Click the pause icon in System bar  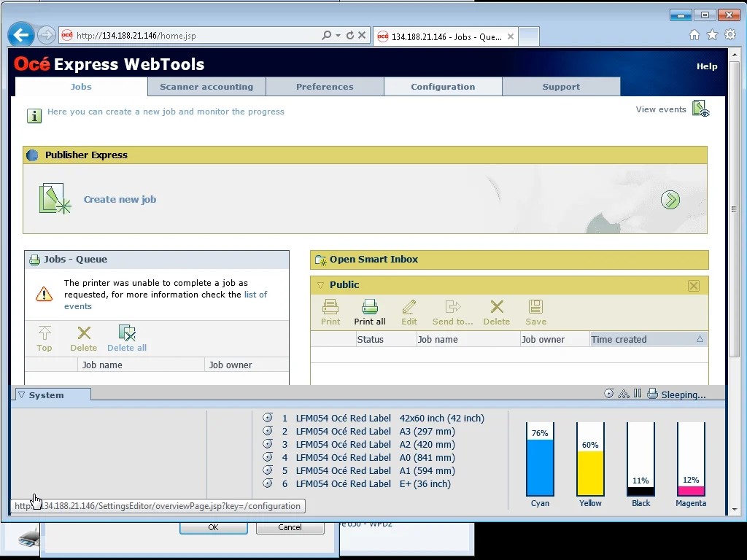(638, 394)
